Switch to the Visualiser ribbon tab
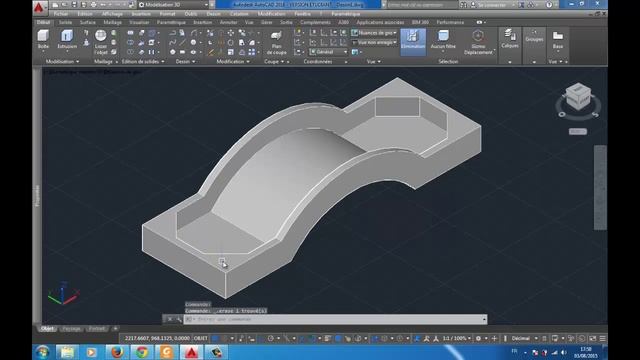640x360 pixels. coord(139,22)
